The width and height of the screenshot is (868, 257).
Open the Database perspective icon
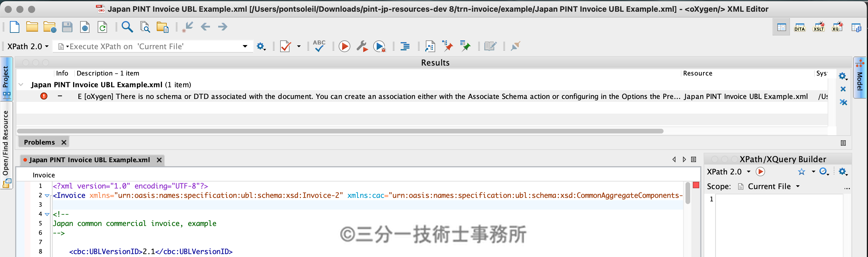856,27
